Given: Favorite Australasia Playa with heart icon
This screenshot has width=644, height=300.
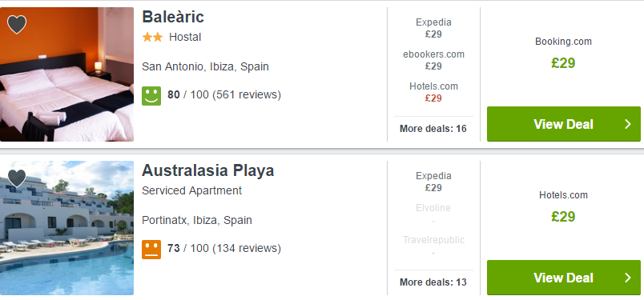Looking at the screenshot, I should (17, 178).
